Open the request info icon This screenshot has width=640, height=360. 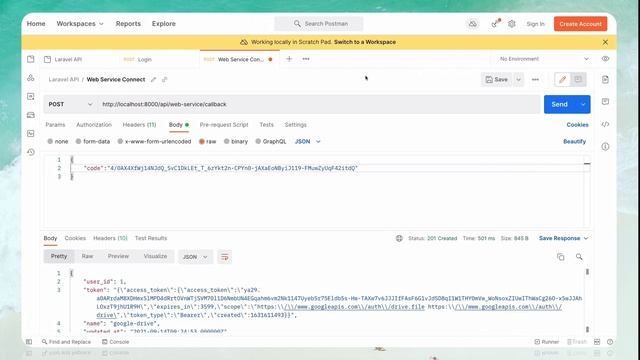click(605, 147)
